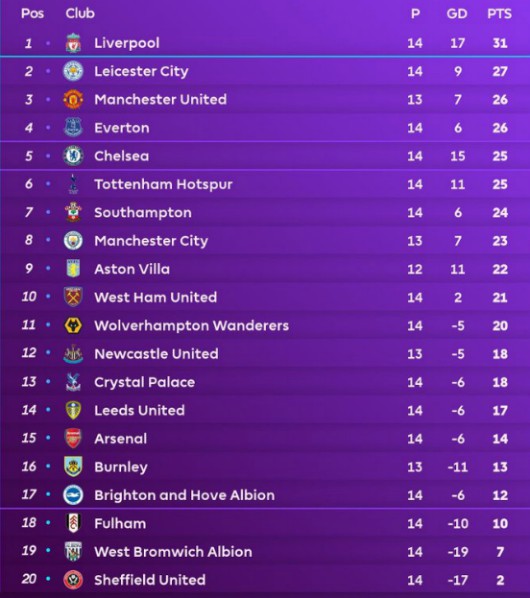Screen dimensions: 530x598
Task: Click the Arsenal cannon crest
Action: pyautogui.click(x=73, y=438)
